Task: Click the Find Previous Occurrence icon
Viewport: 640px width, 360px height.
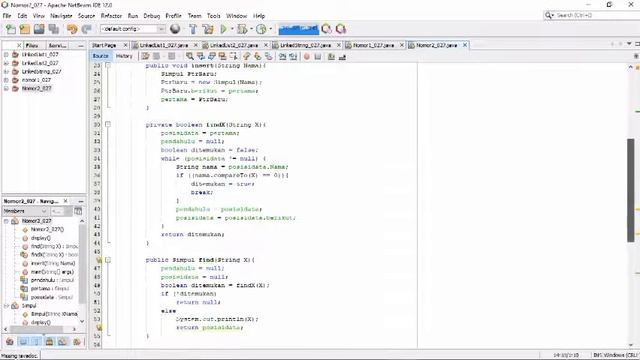Action: [x=201, y=56]
